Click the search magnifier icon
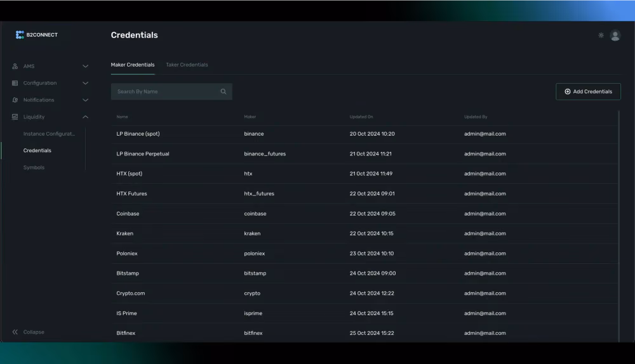635x364 pixels. pos(223,91)
